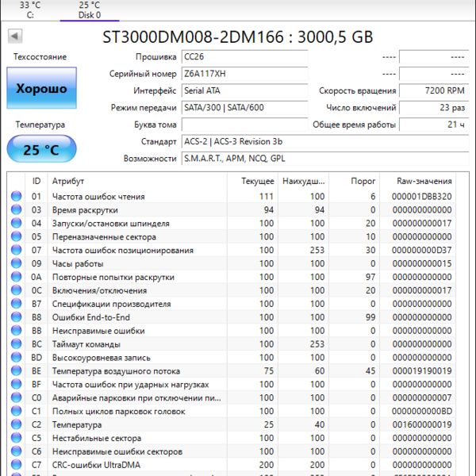
Task: Click the Интерфейс field Serial ATA
Action: coord(244,90)
